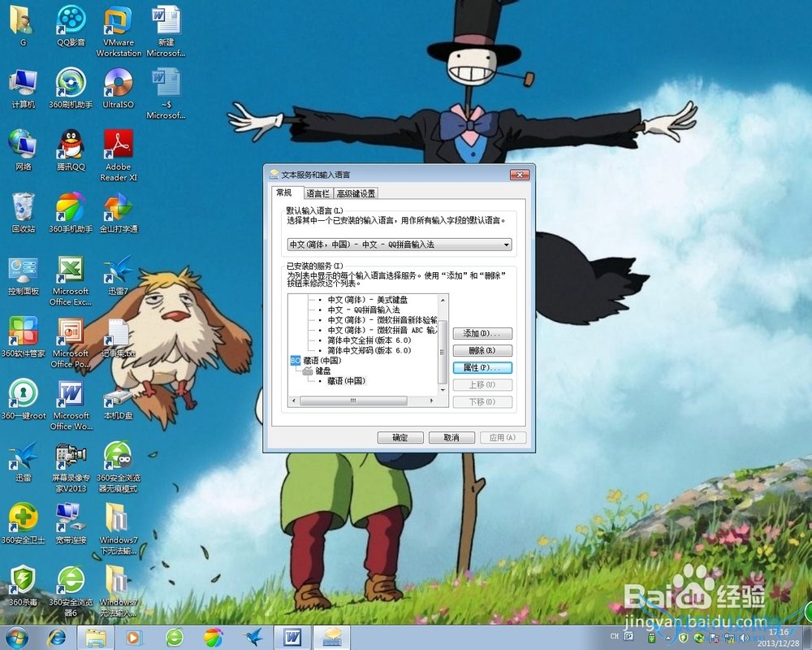Select 简体中文郑码(版本 6.0) entry

tap(369, 350)
